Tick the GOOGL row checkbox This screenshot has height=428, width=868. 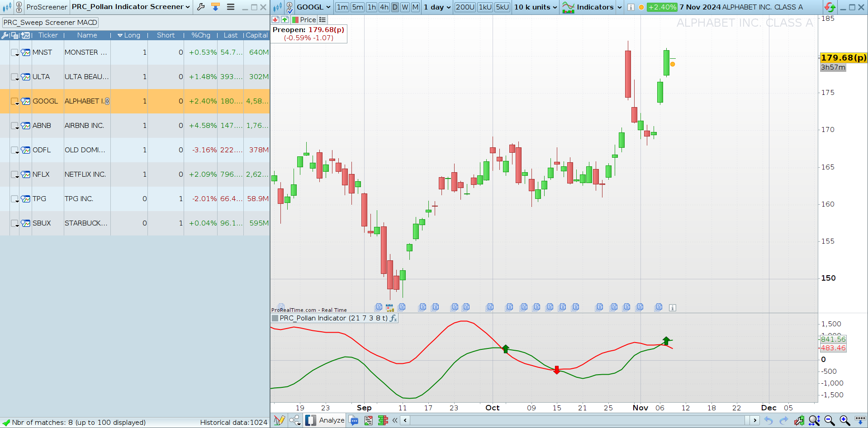(14, 101)
